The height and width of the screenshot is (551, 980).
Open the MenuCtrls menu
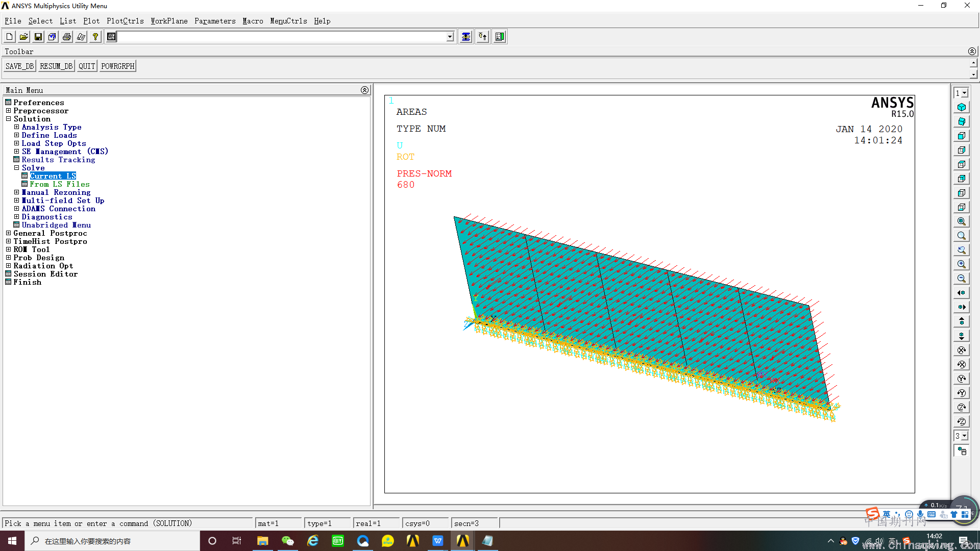[288, 21]
